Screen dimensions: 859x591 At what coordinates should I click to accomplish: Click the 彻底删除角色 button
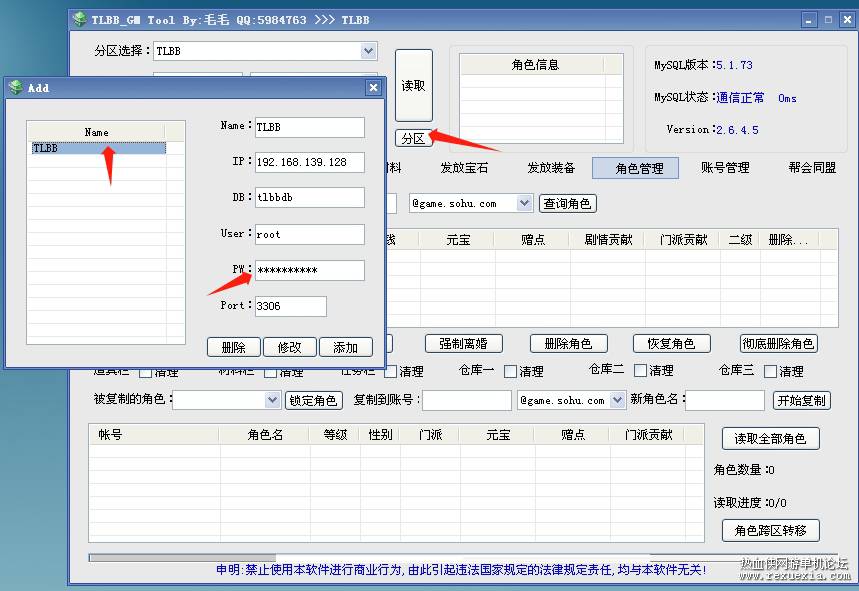pyautogui.click(x=778, y=343)
